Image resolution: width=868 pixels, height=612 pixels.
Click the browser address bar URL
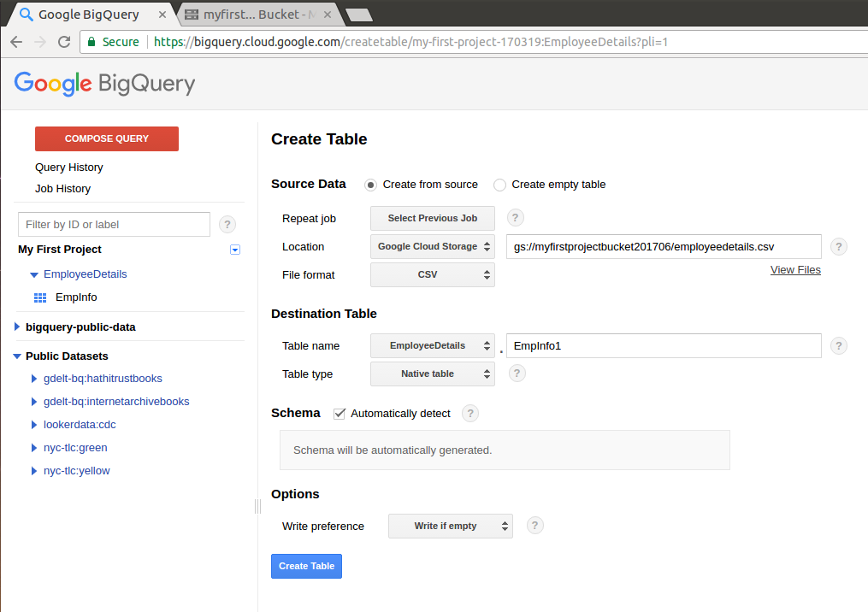click(x=410, y=42)
